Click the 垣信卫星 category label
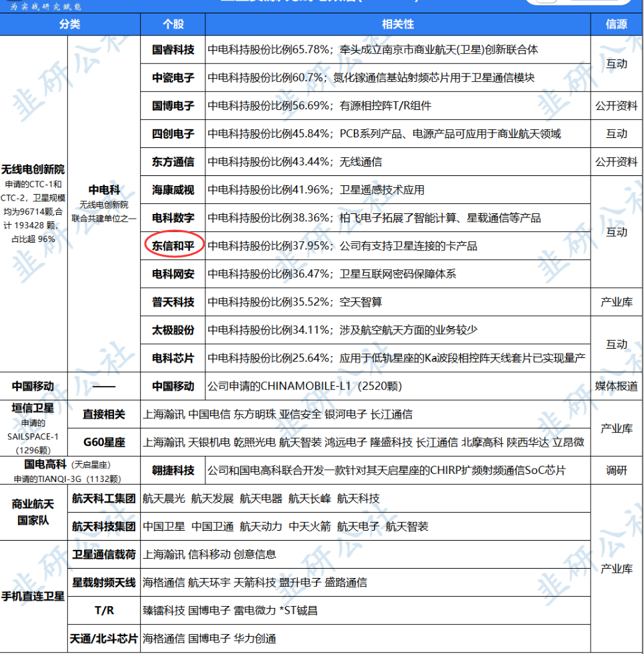 pyautogui.click(x=33, y=408)
